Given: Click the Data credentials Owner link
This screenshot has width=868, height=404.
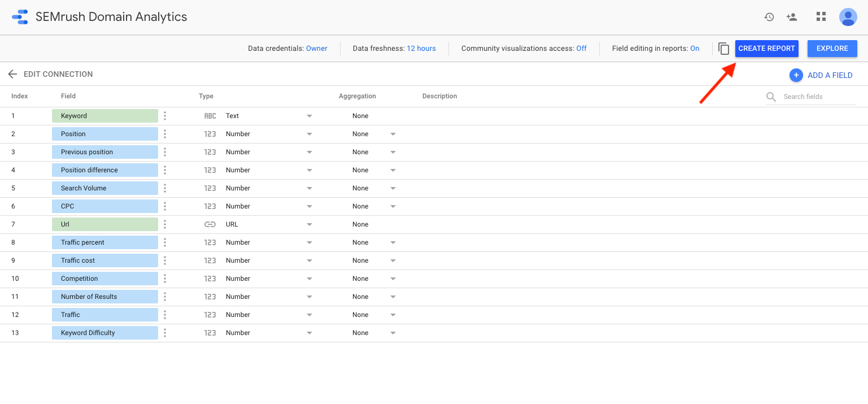Looking at the screenshot, I should [317, 48].
